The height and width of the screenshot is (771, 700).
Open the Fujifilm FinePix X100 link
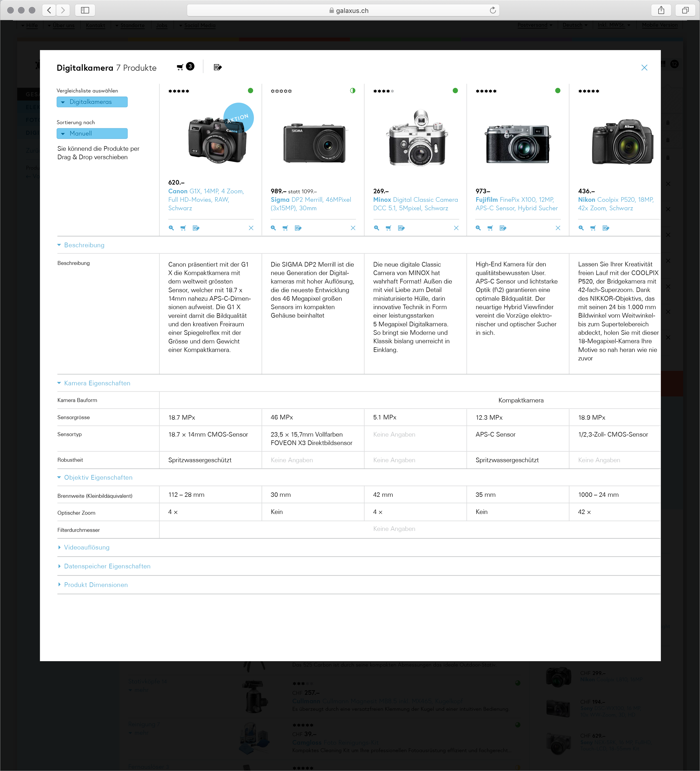(x=516, y=204)
